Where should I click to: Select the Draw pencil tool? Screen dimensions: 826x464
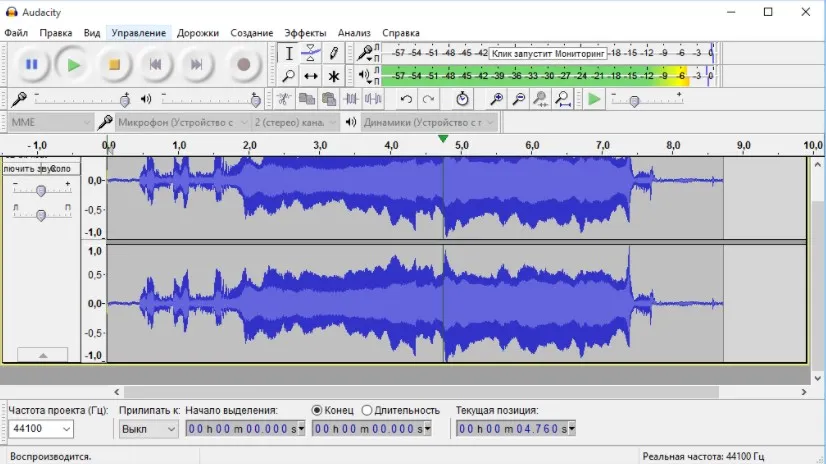(x=333, y=53)
